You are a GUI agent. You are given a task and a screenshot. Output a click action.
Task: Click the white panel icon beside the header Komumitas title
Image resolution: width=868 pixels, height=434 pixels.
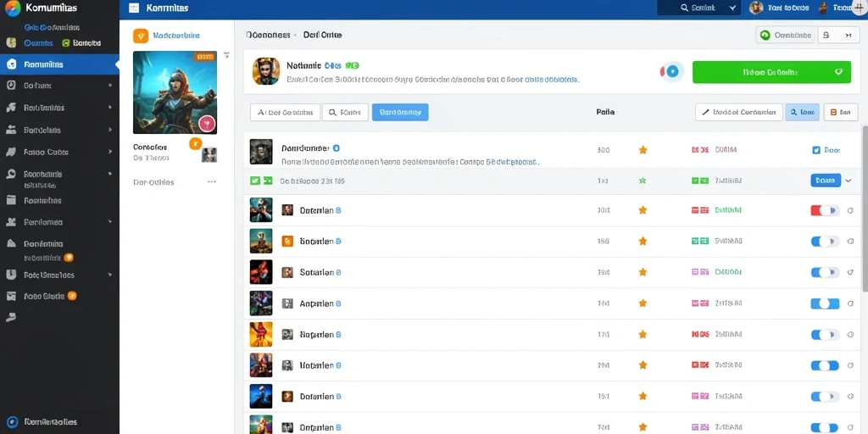(133, 8)
